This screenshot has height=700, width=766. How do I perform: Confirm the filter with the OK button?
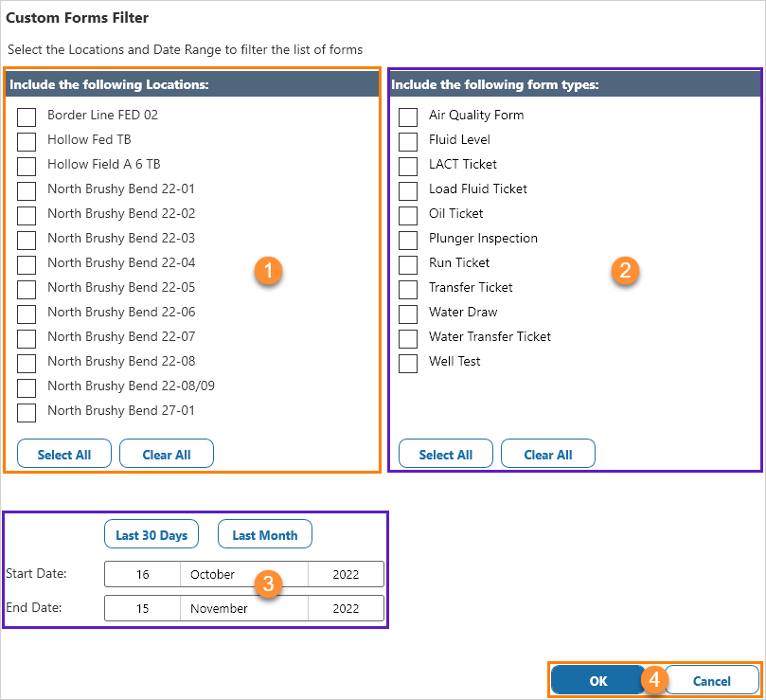[598, 680]
